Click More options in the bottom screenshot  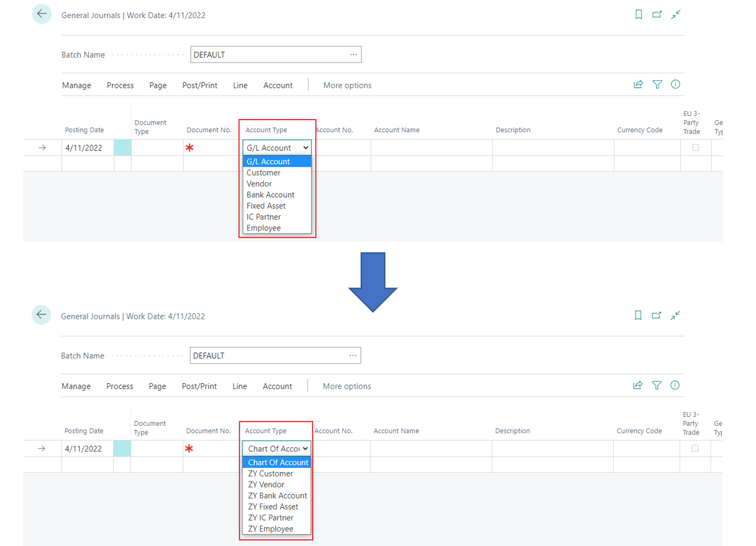click(x=347, y=386)
